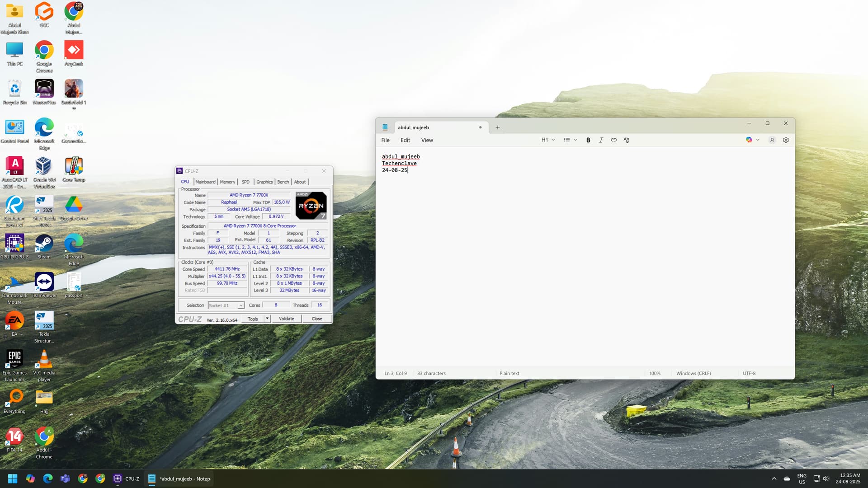
Task: Show hidden icons in system tray
Action: pos(774,479)
